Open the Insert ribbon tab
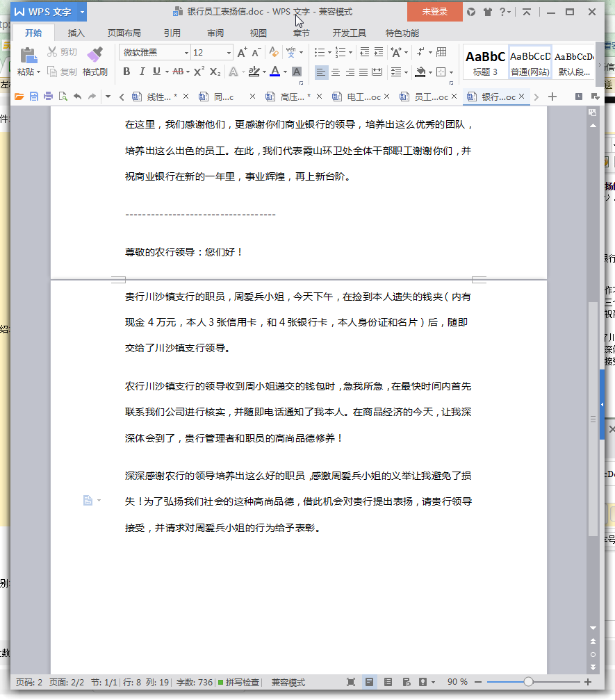This screenshot has width=615, height=700. coord(76,33)
